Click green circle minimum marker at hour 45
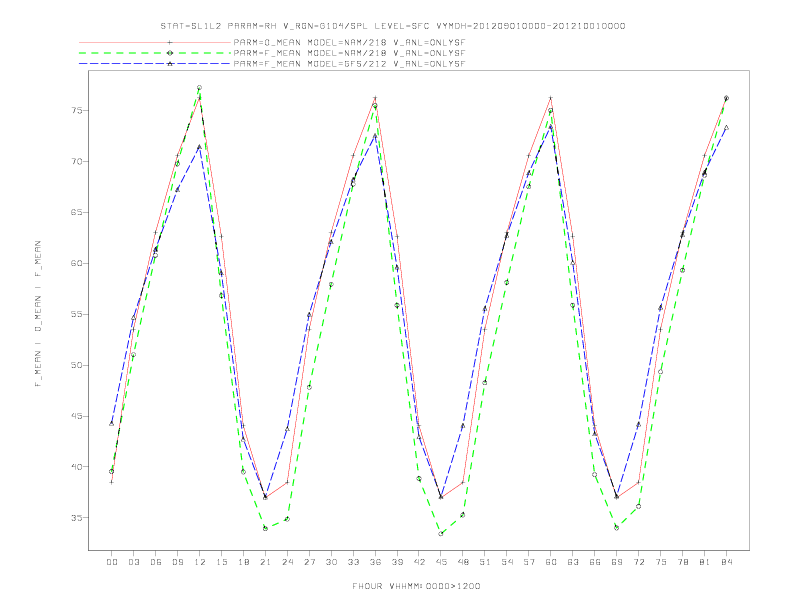 [x=441, y=533]
